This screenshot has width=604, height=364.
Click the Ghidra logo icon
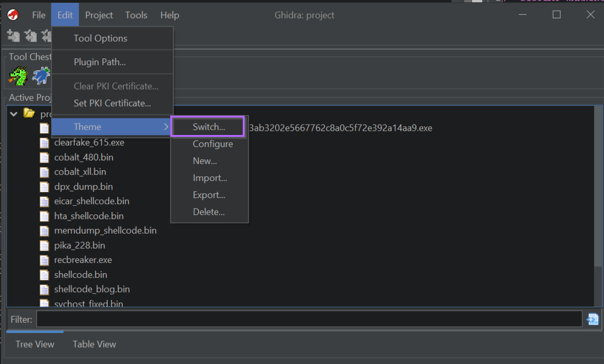point(13,15)
